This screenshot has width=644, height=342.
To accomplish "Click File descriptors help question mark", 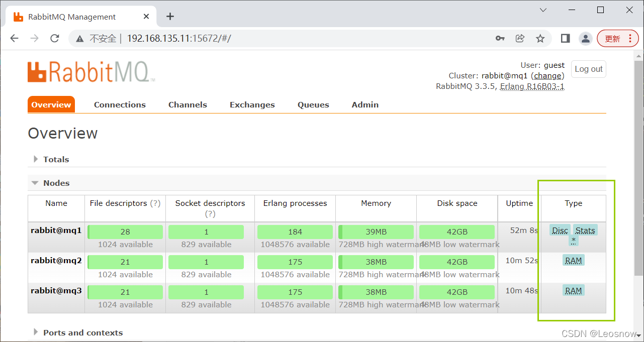I will tap(155, 203).
